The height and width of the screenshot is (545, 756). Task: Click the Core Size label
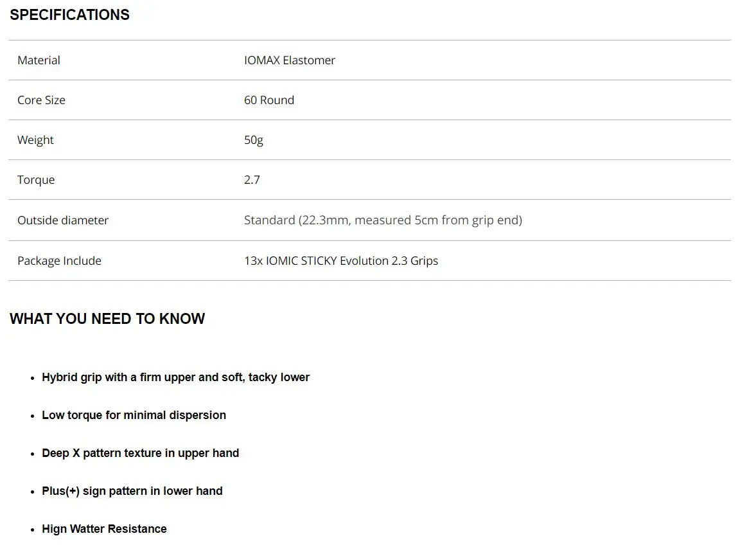41,100
